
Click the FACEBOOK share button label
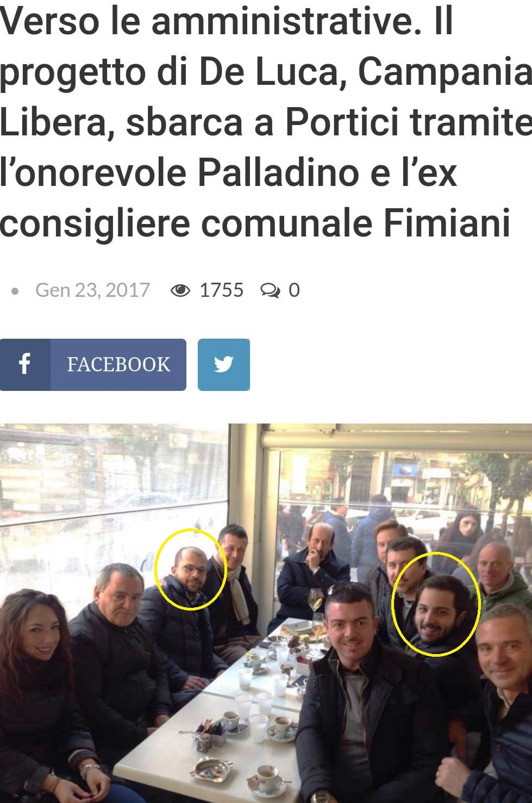coord(118,364)
